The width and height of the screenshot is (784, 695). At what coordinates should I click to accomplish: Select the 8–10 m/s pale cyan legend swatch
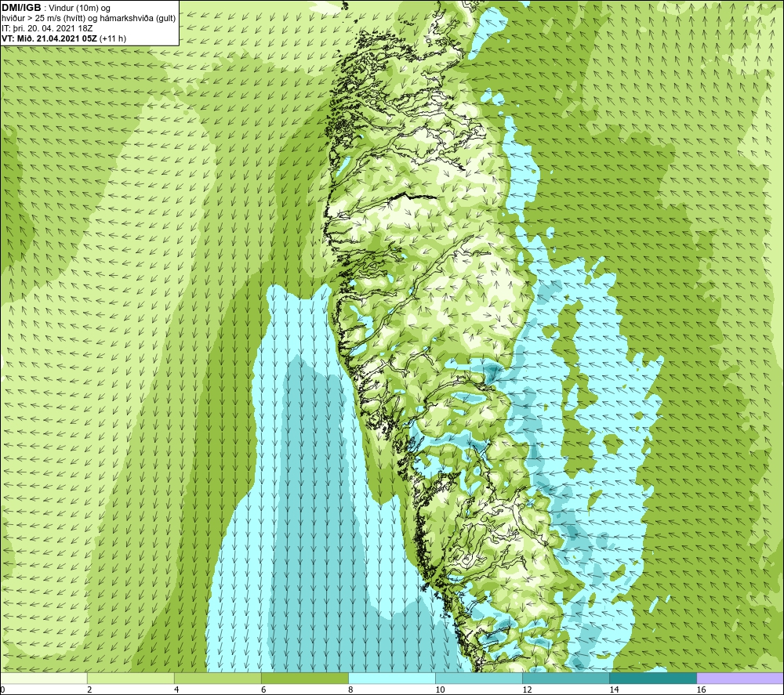[392, 678]
